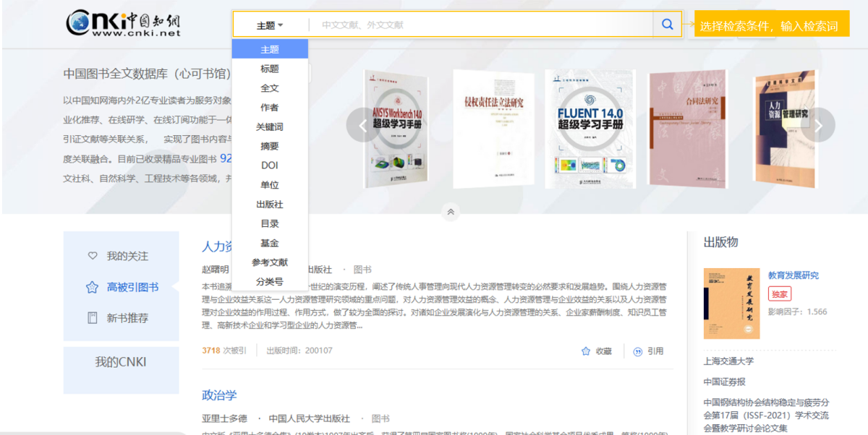This screenshot has height=435, width=868.
Task: Select 主题 in the dropdown list
Action: click(270, 49)
